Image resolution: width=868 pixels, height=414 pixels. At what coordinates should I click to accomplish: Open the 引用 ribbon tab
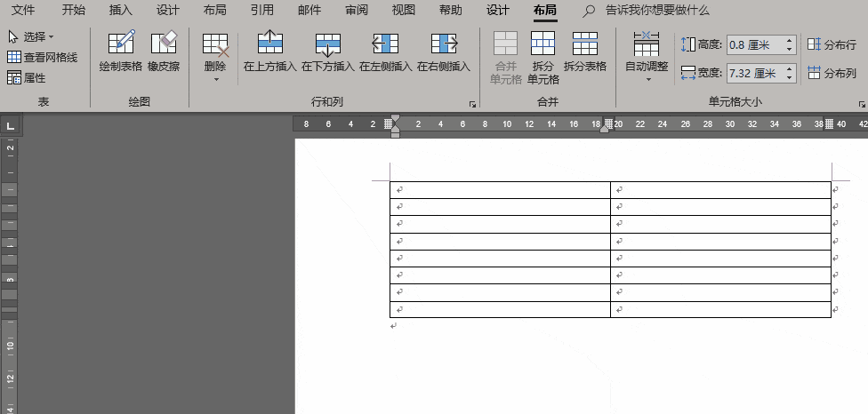(261, 10)
